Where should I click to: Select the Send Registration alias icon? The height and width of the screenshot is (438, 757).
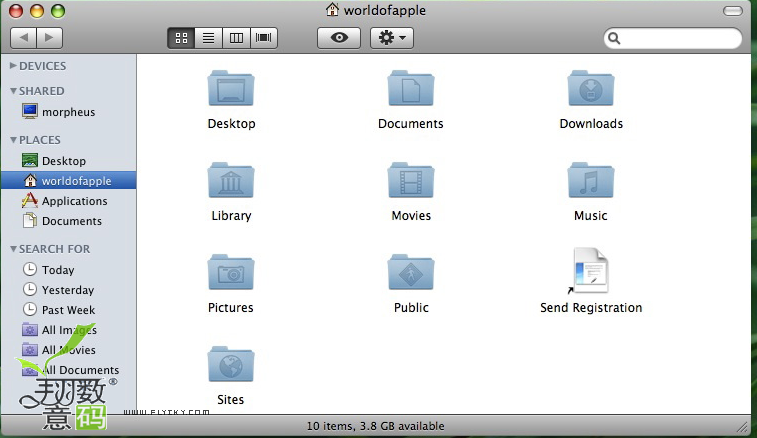coord(589,271)
